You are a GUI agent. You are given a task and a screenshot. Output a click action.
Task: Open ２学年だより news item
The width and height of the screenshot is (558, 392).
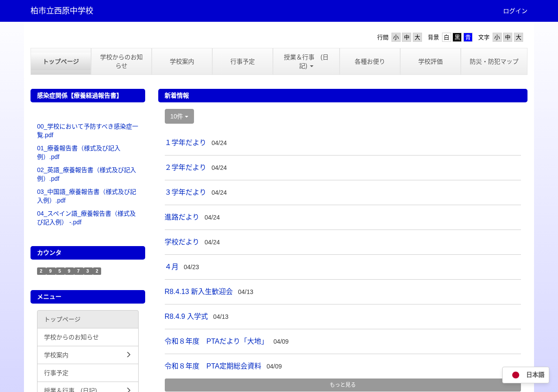tap(185, 167)
